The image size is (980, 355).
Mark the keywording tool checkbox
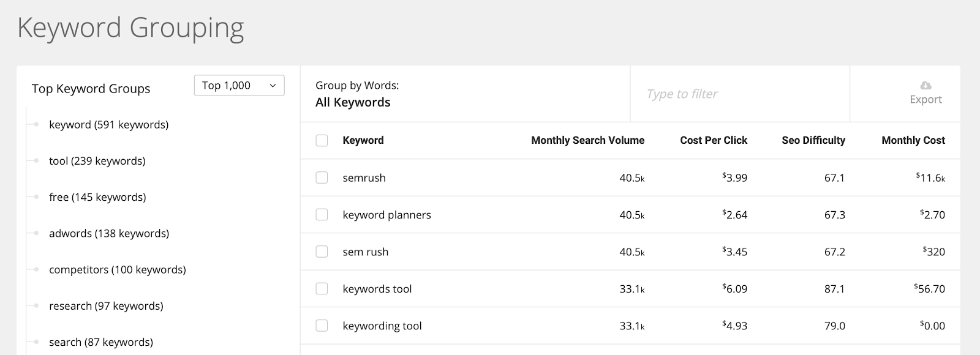[322, 326]
